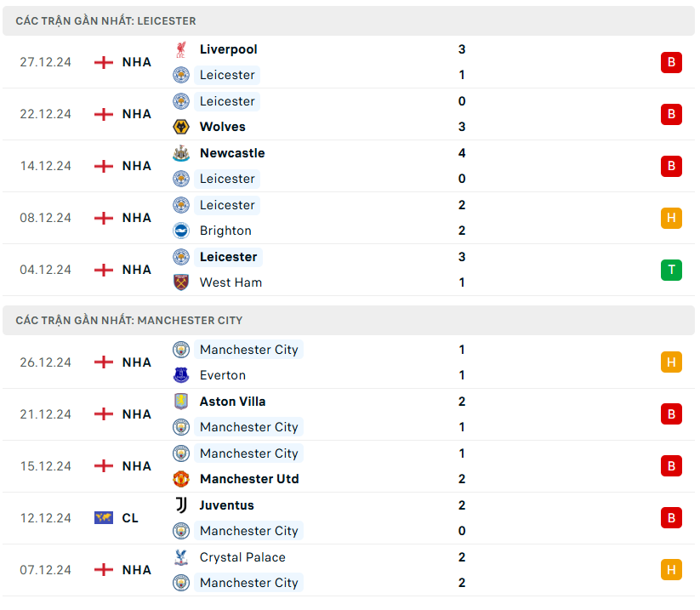Select the 'Các trận gần nhất: Leicester' header
Viewport: 700px width, 610px height.
click(x=105, y=20)
